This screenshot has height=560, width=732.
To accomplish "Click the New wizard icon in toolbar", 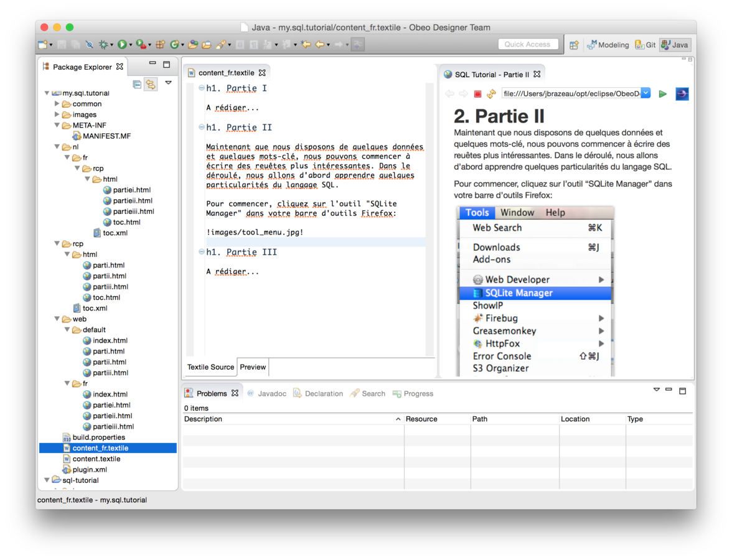I will (43, 44).
